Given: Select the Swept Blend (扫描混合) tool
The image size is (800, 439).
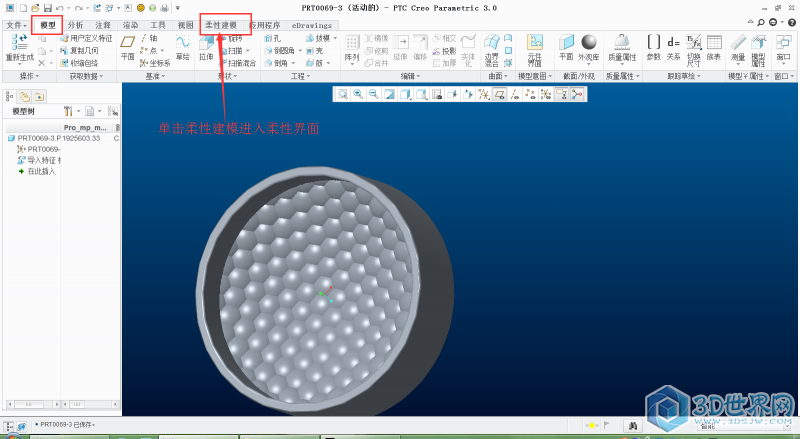Looking at the screenshot, I should [x=239, y=63].
